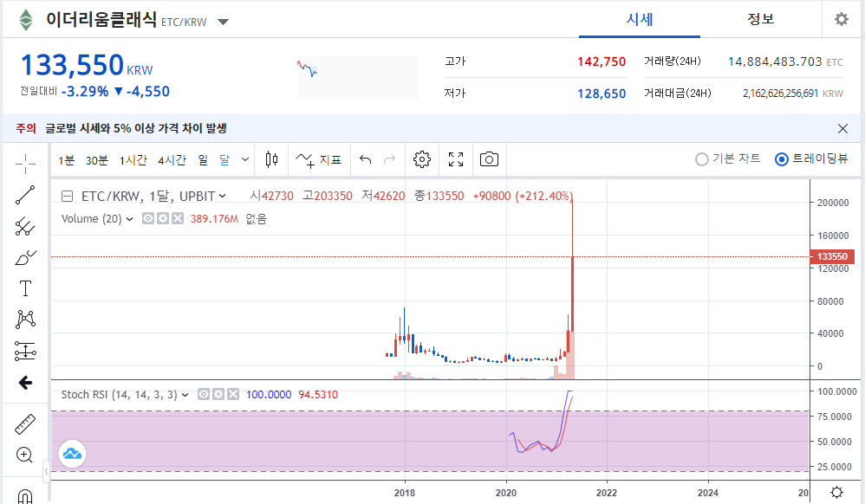865x504 pixels.
Task: Click the mini price sparkline thumbnail
Action: 357,77
